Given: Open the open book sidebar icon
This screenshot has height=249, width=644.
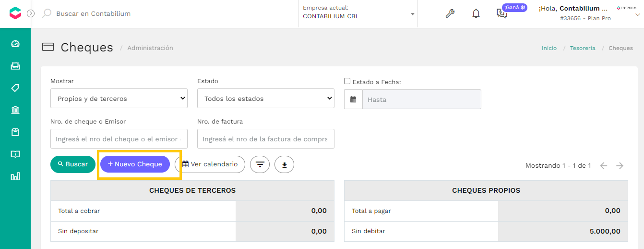Looking at the screenshot, I should [15, 154].
